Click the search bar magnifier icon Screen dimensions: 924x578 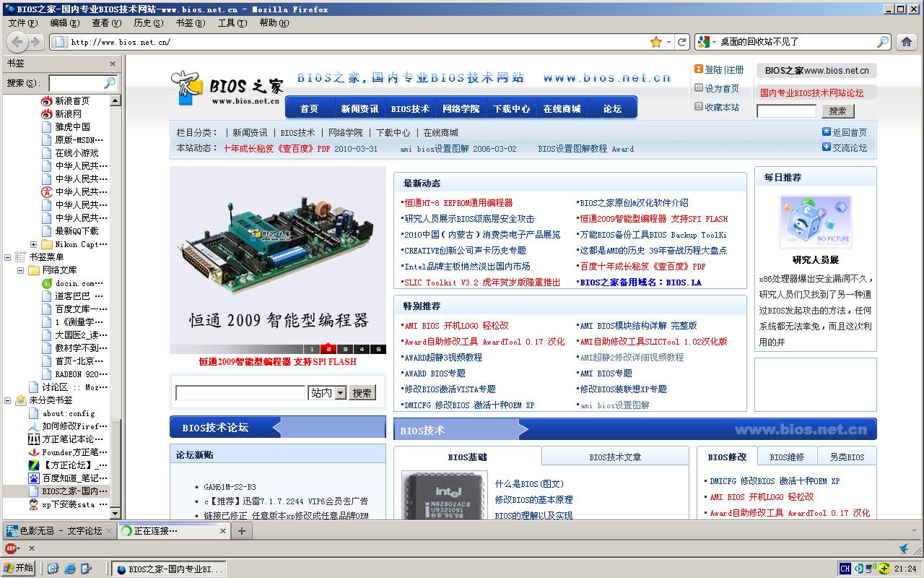(883, 42)
